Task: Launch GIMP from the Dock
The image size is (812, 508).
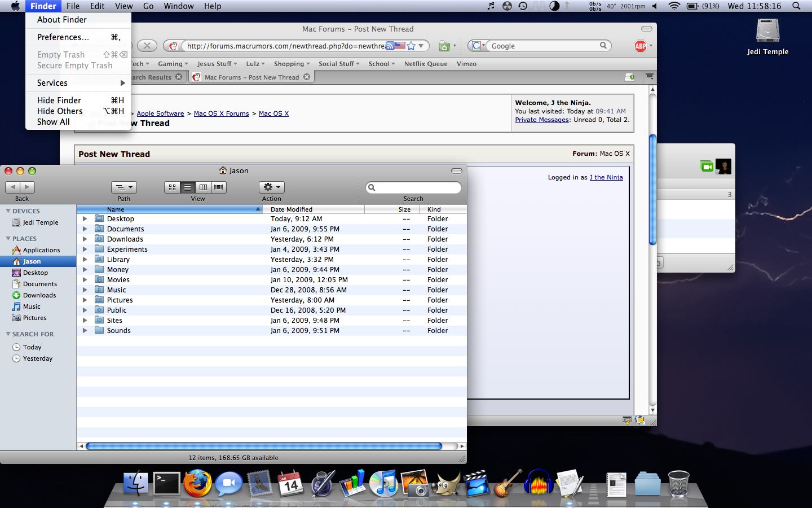Action: (446, 484)
